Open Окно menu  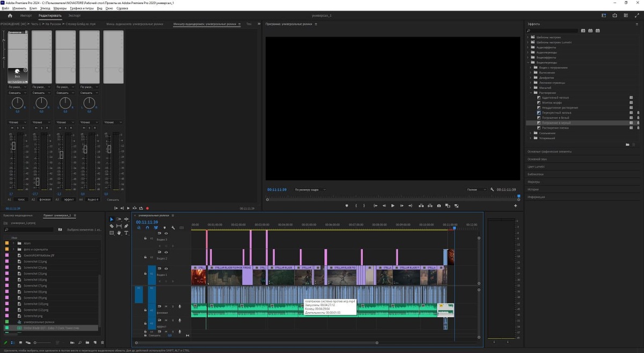pyautogui.click(x=109, y=9)
